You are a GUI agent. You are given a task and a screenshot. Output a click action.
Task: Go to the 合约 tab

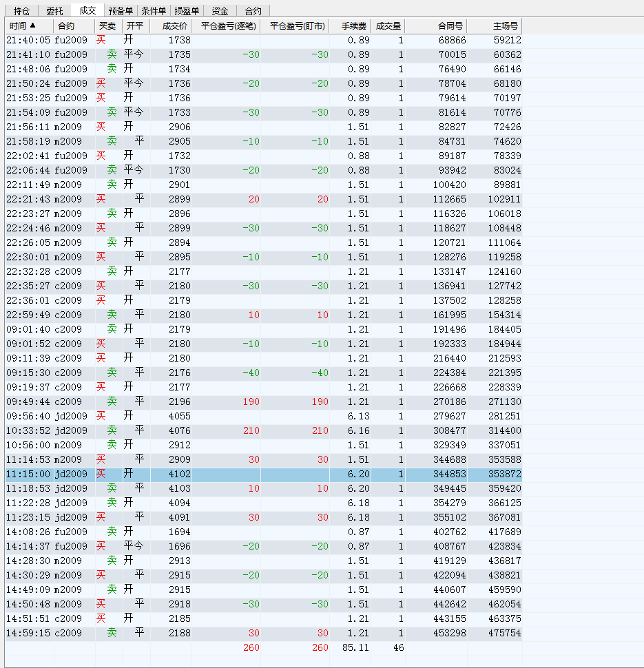(253, 11)
